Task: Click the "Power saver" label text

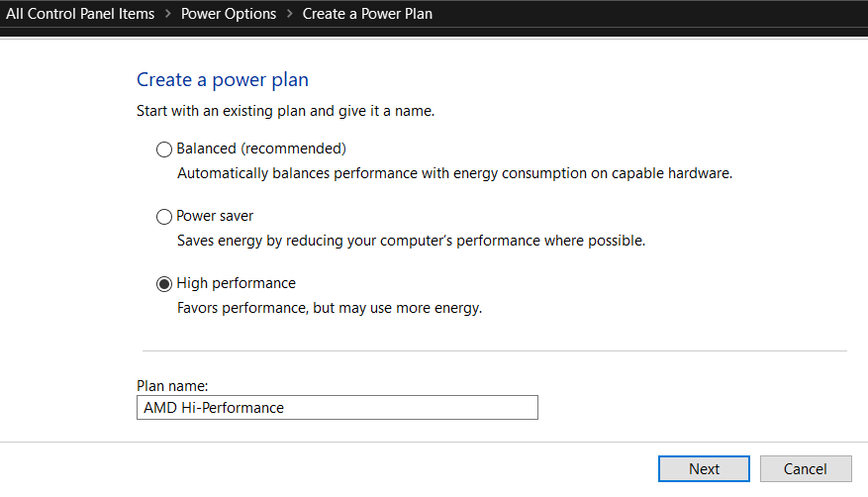Action: click(215, 216)
